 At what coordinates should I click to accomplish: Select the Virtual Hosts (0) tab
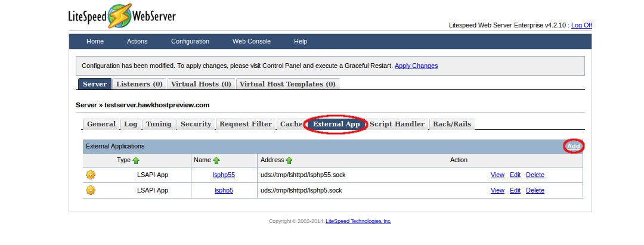(x=201, y=84)
